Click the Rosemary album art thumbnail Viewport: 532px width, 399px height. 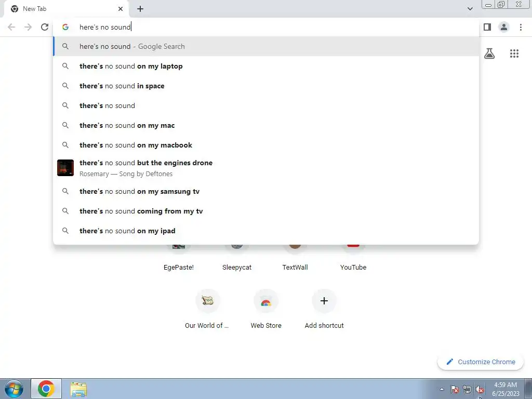65,168
